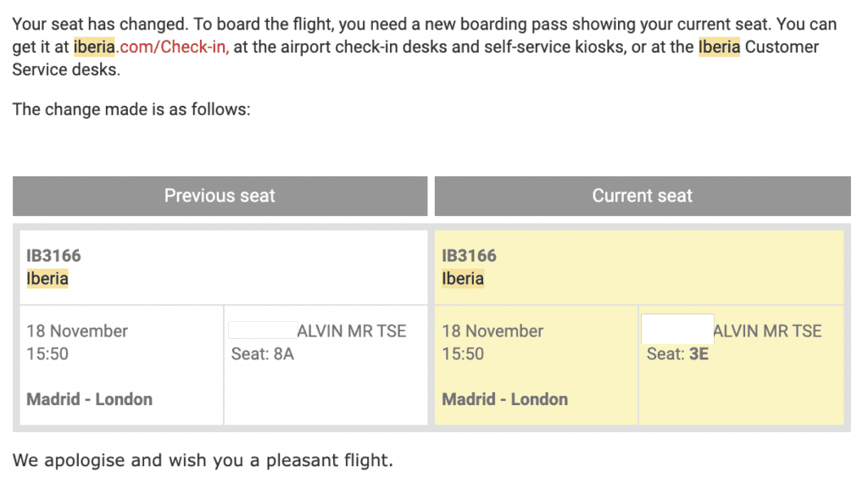Click 18 November date in Current seat panel

tap(492, 331)
